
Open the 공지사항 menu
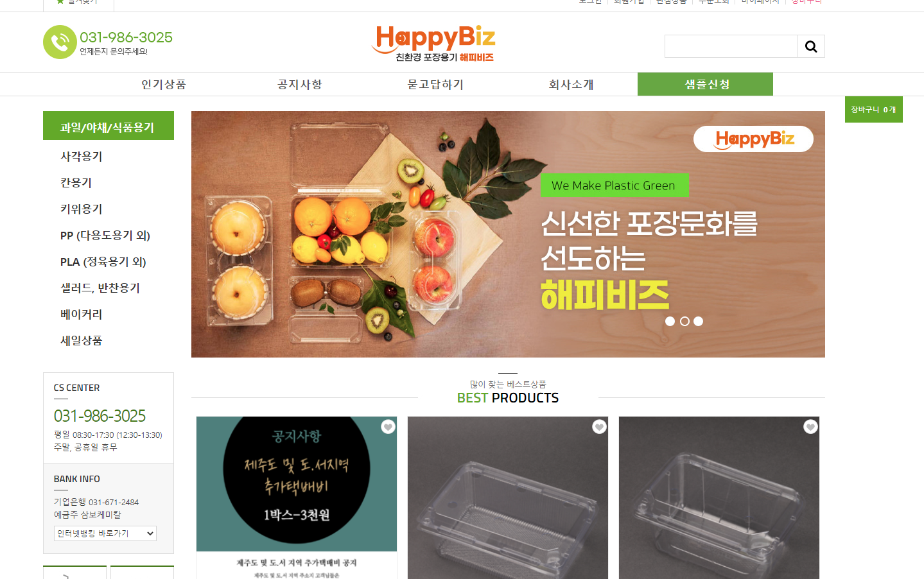[299, 84]
